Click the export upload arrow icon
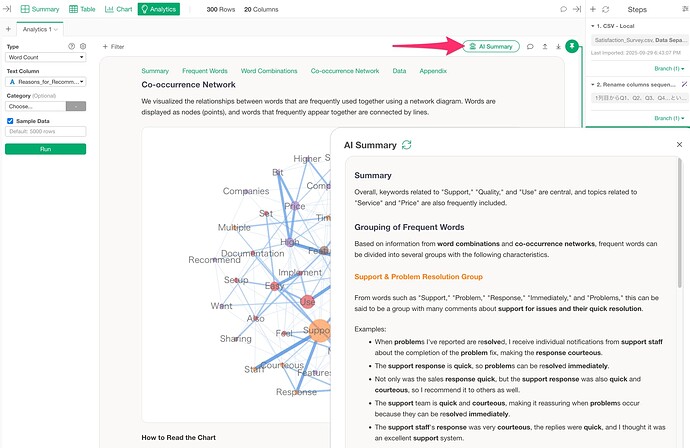Screen dimensions: 690x448 click(x=544, y=46)
